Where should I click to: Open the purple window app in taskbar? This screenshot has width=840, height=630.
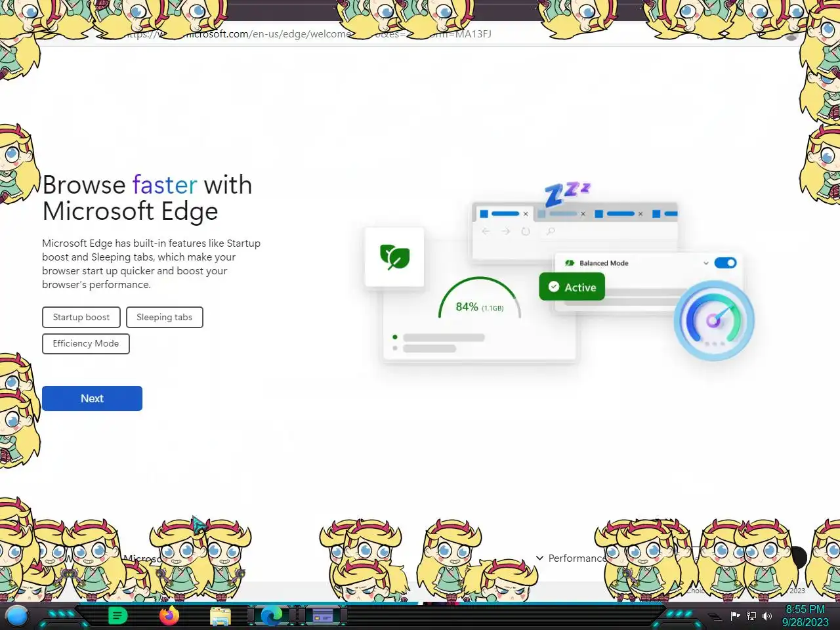pos(322,616)
